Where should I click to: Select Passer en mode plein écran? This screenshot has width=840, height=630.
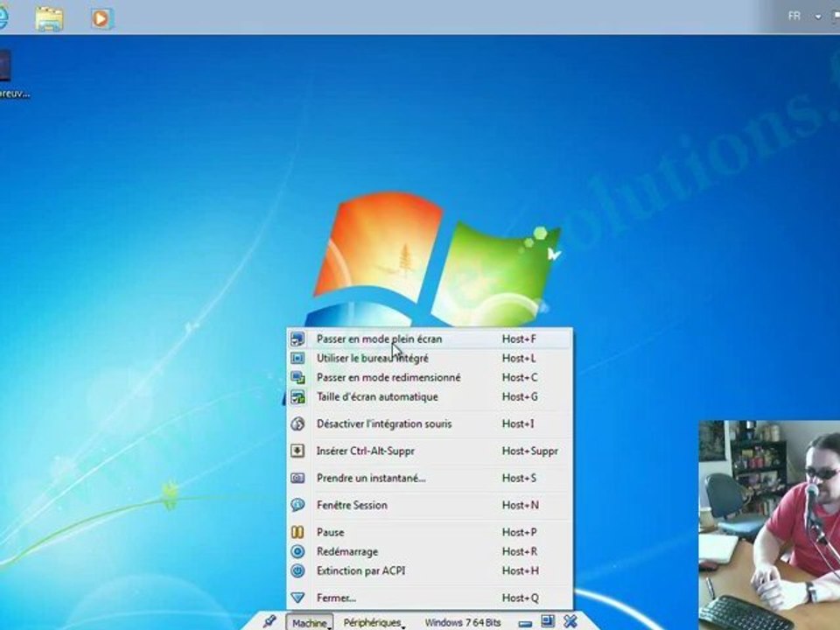point(430,339)
